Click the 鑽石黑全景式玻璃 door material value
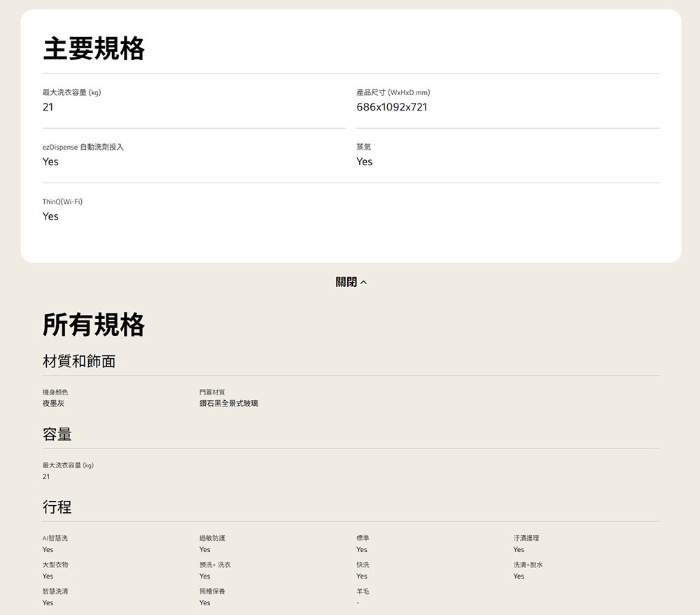The height and width of the screenshot is (615, 700). point(228,404)
